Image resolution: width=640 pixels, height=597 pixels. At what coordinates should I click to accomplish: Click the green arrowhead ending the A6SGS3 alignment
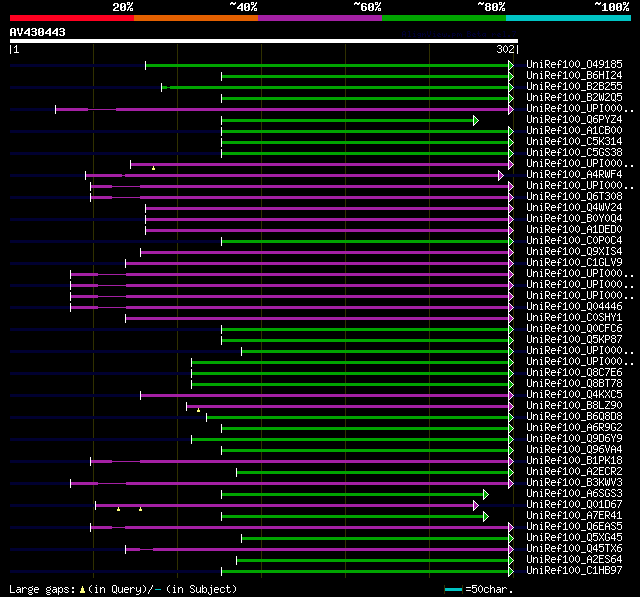(486, 495)
